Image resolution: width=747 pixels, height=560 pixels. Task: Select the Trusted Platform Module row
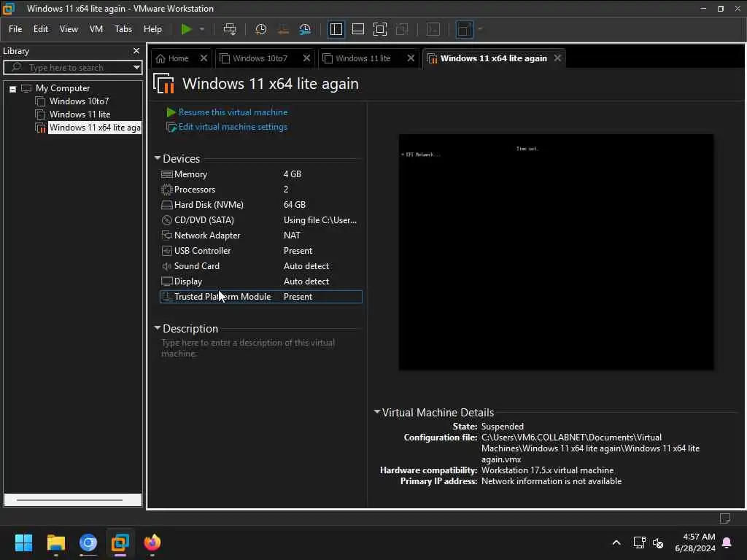click(260, 297)
